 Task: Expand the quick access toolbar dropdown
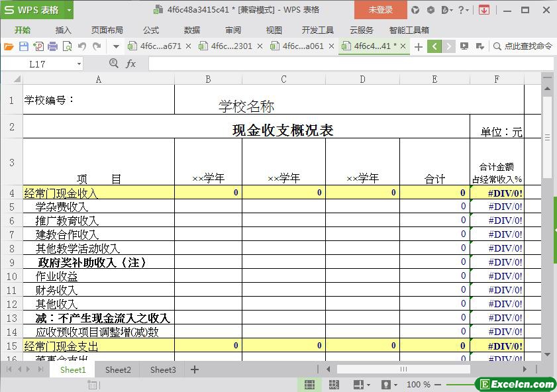point(116,46)
